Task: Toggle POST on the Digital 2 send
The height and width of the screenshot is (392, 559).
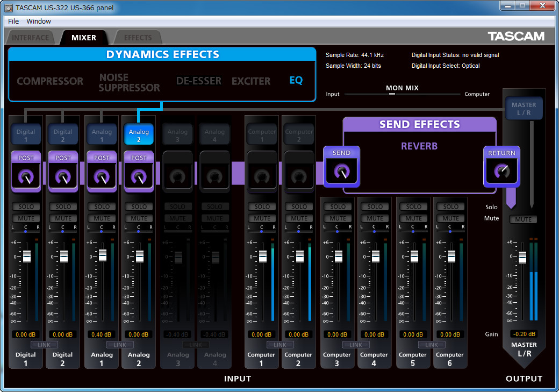Action: 63,158
